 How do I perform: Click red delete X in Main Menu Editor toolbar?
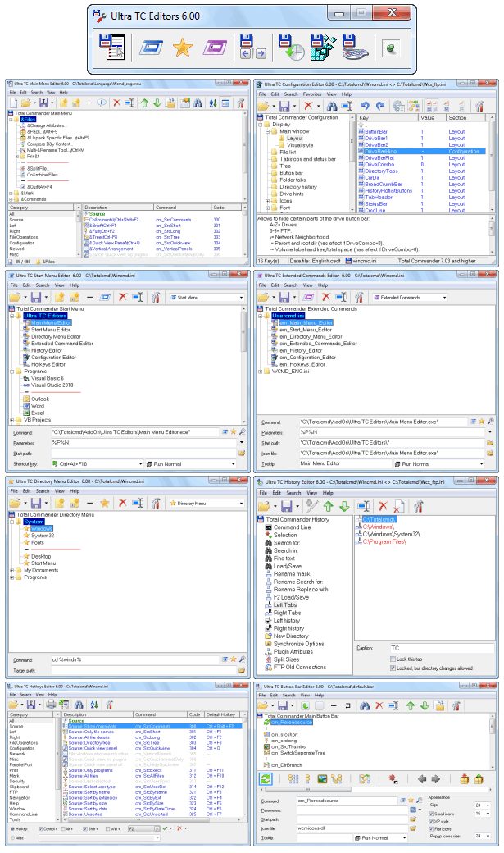(116, 103)
